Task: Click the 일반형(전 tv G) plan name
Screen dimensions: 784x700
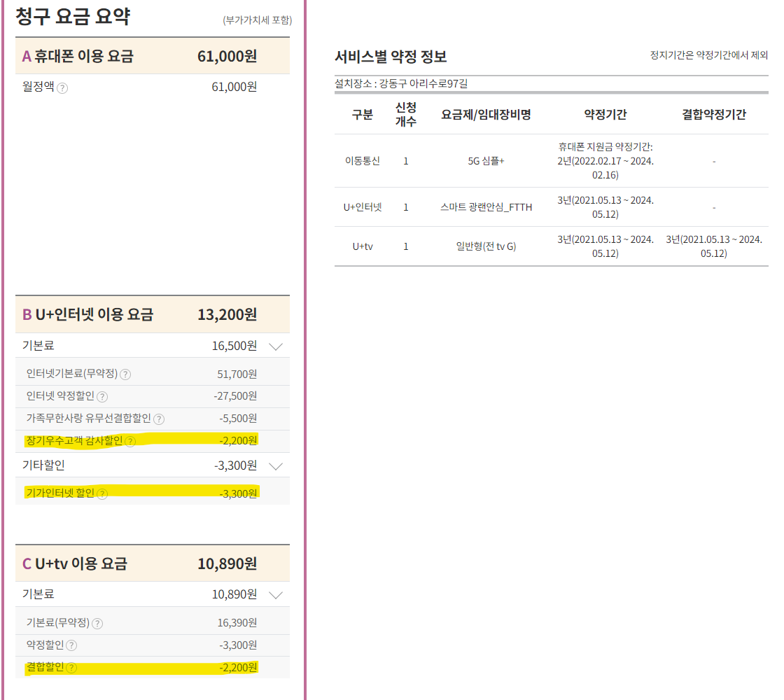Action: (486, 246)
